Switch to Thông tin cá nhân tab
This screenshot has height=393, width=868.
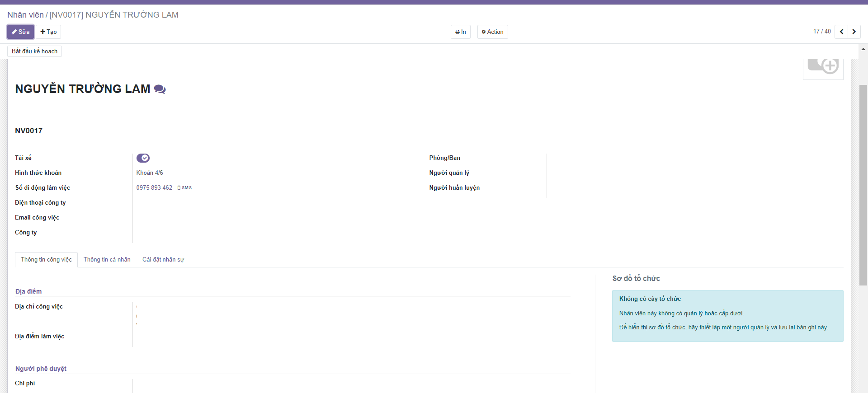(107, 260)
